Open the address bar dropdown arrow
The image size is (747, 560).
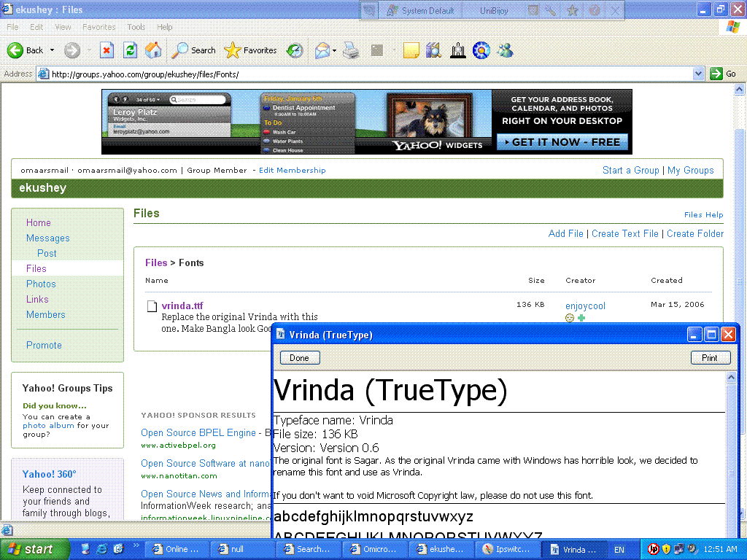(x=698, y=74)
